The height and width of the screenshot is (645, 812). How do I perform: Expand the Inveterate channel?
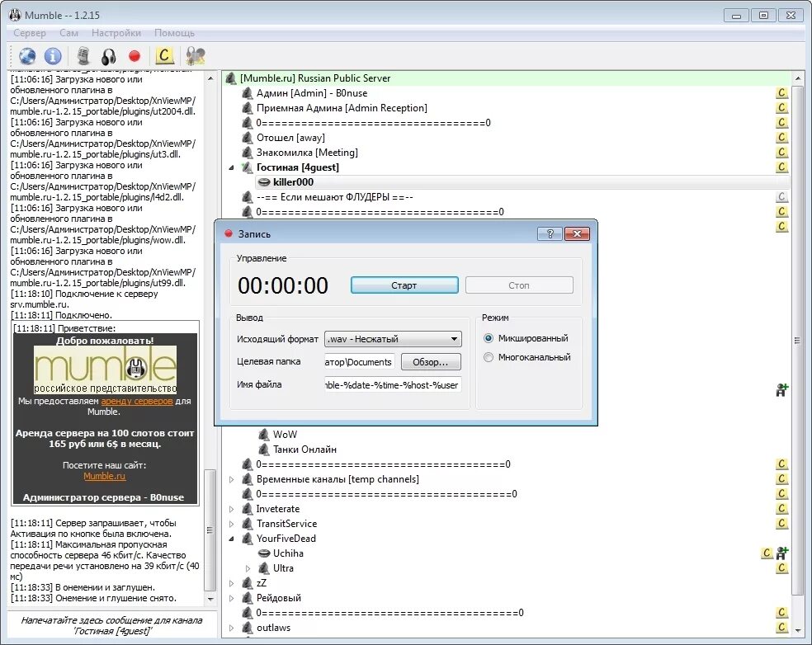232,509
